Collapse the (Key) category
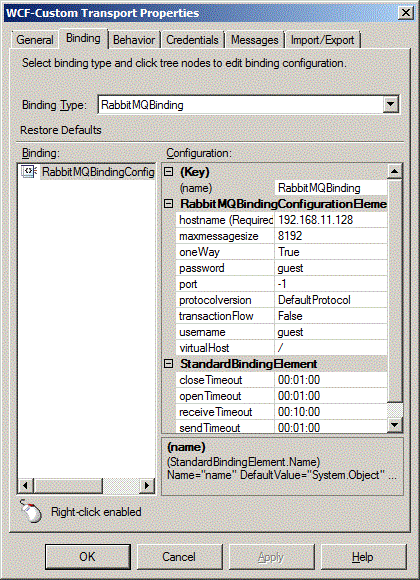This screenshot has height=580, width=420. pyautogui.click(x=169, y=172)
